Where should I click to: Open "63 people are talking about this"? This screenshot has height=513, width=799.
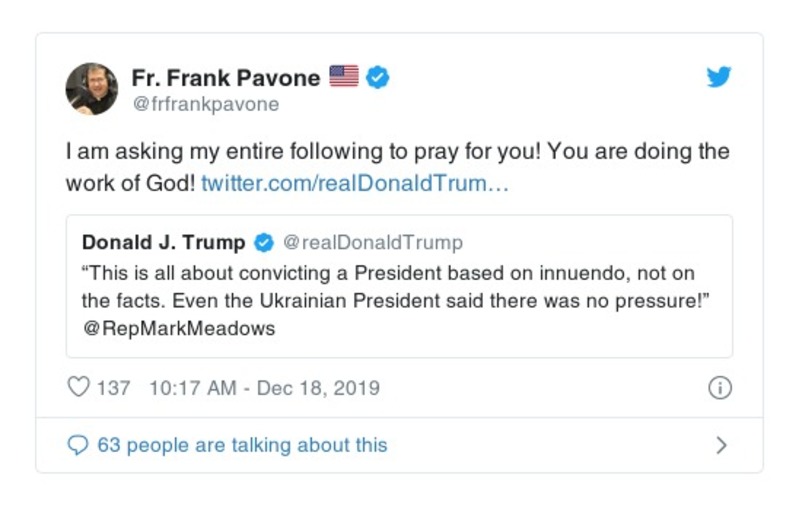242,446
